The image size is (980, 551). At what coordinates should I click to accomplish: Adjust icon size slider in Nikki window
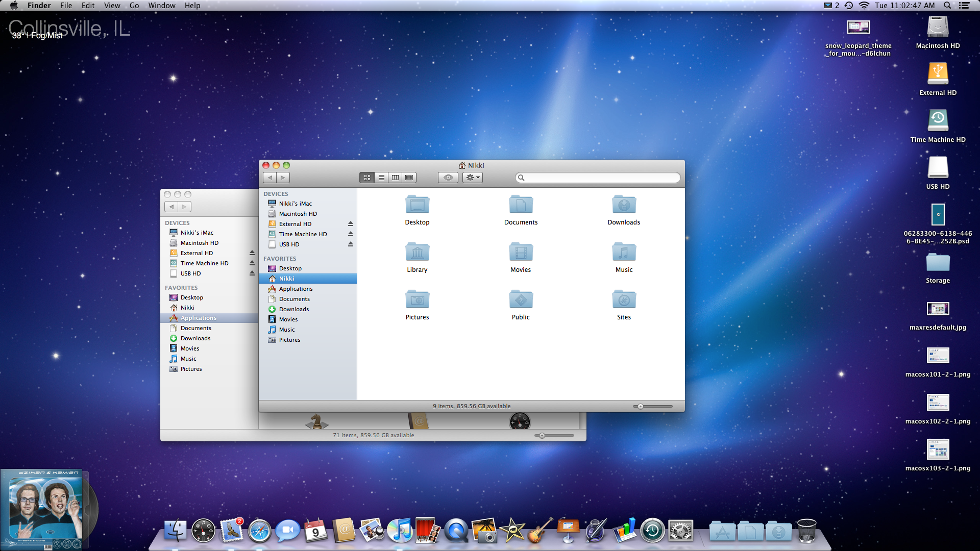[x=641, y=407]
